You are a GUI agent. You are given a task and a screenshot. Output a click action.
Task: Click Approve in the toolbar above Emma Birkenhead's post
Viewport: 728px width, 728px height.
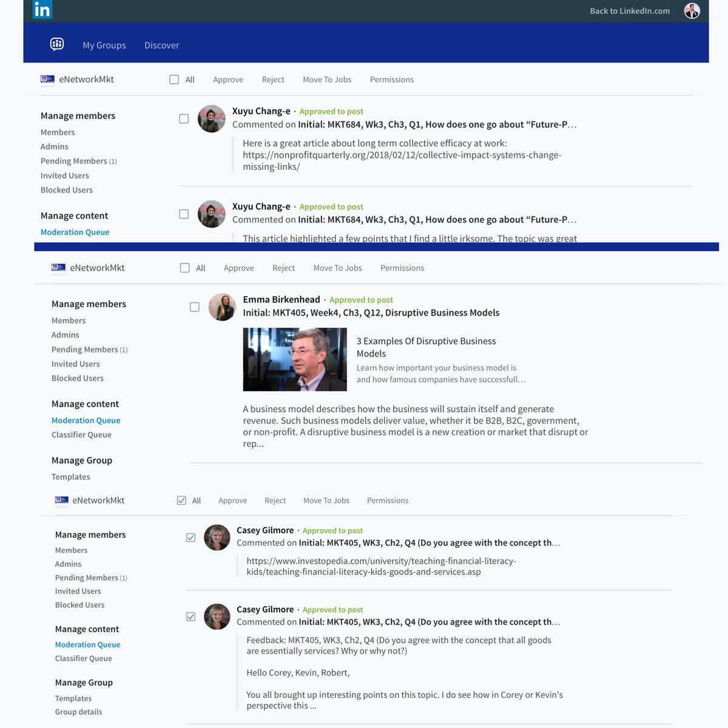[239, 268]
